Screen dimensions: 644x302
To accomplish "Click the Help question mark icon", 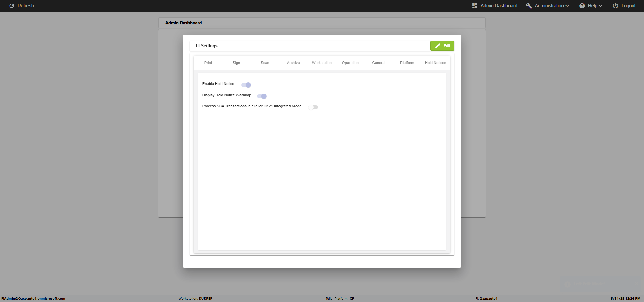I will 582,6.
